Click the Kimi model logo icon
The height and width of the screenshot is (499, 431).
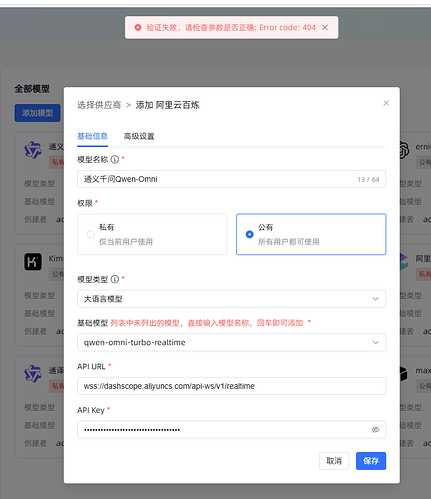point(33,261)
